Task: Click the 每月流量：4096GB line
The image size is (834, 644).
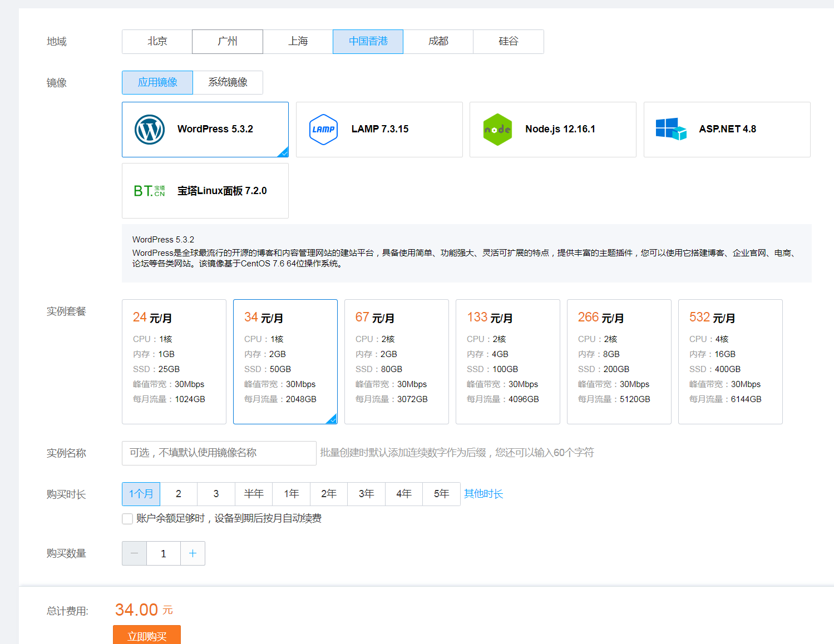Action: pyautogui.click(x=503, y=399)
